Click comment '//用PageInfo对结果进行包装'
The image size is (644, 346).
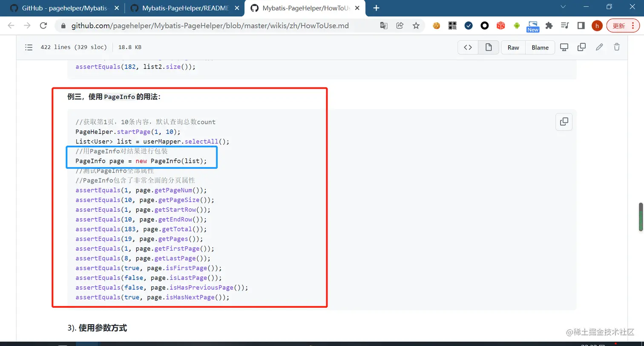121,151
